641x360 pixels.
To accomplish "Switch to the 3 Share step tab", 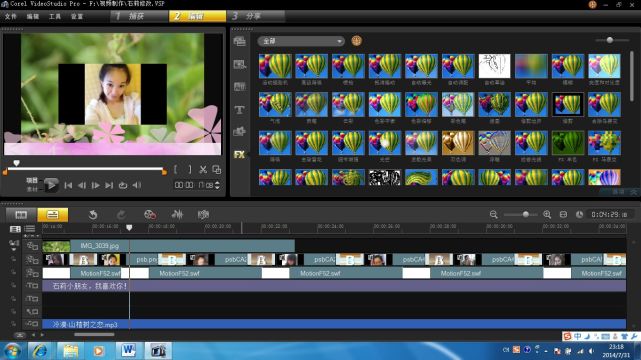I will [x=256, y=16].
